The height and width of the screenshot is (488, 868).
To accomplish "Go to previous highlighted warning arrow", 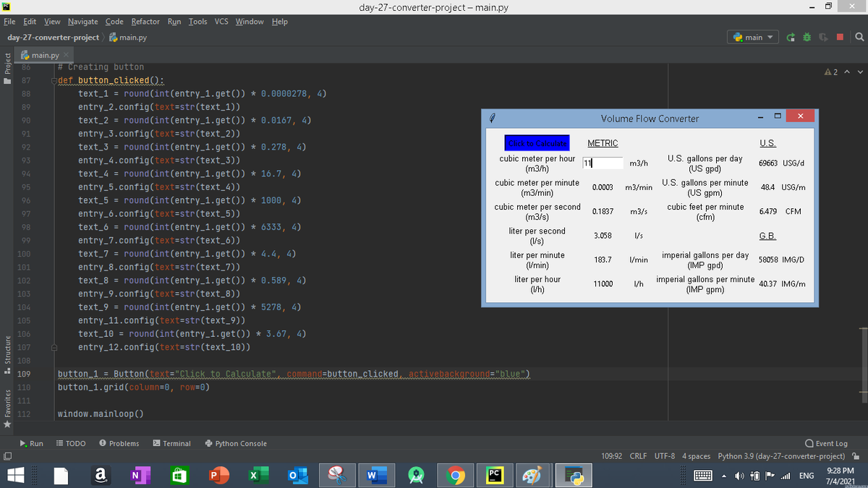I will click(x=848, y=72).
